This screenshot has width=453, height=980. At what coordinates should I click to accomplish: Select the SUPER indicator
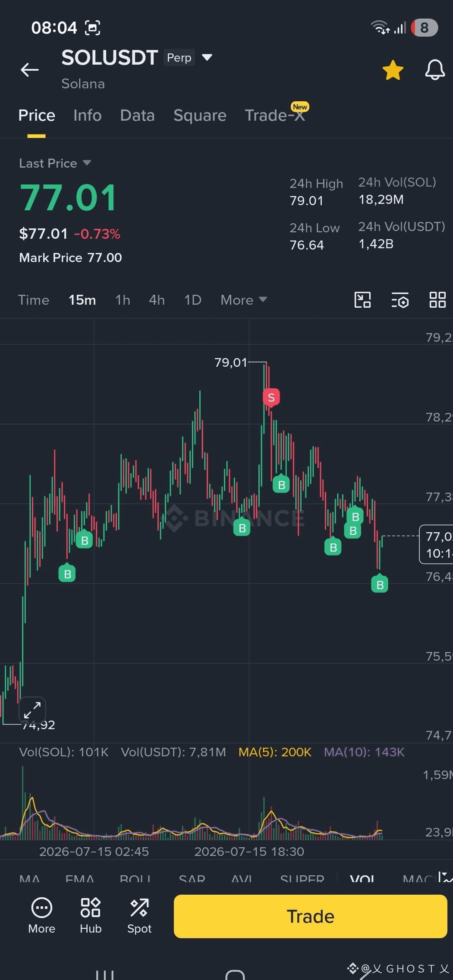302,878
